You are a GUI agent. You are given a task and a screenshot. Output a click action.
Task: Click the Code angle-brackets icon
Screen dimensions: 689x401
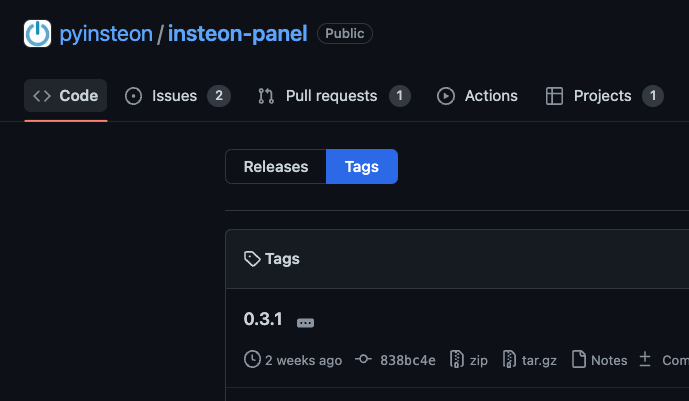coord(42,96)
